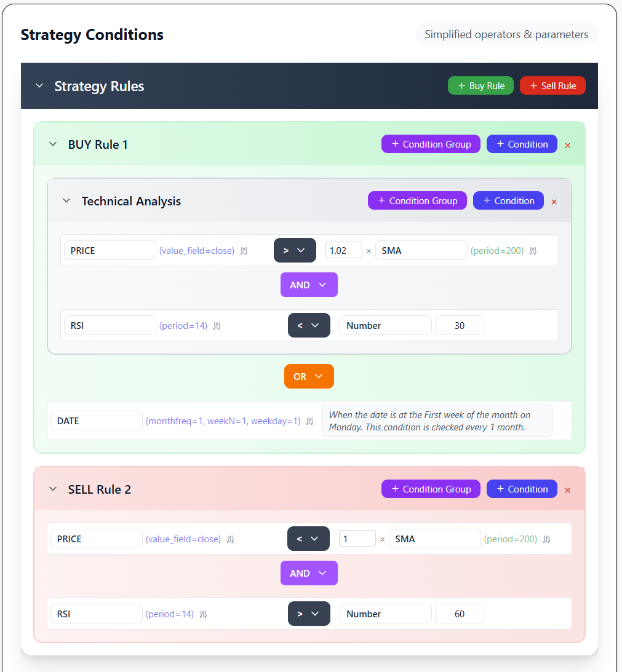Delete SELL Rule 2 using the red x
The image size is (622, 672).
click(567, 489)
